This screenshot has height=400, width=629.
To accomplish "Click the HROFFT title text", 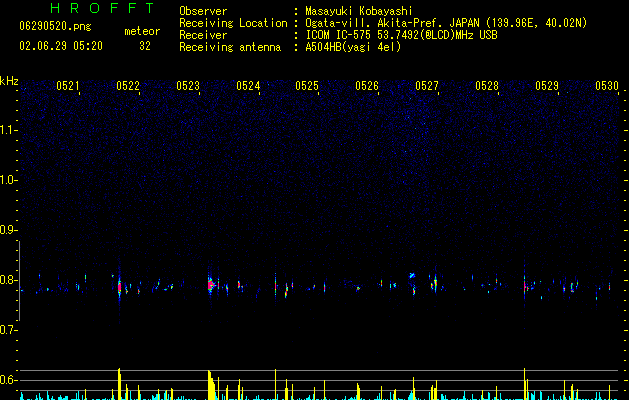I will (102, 8).
